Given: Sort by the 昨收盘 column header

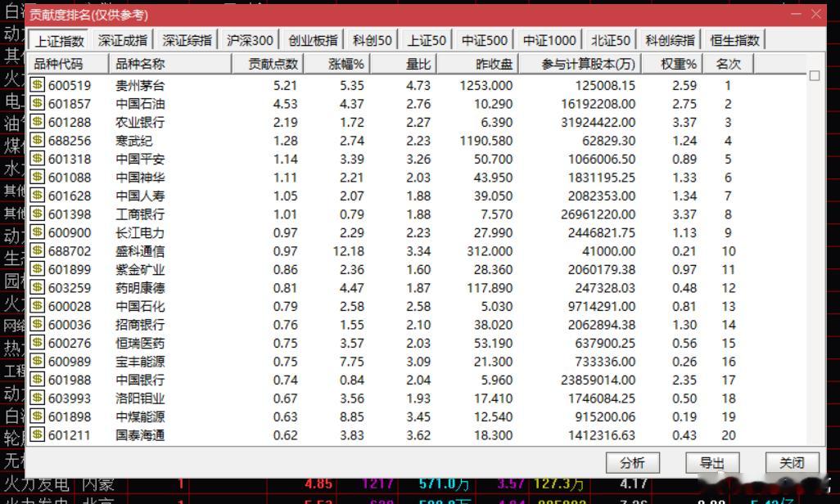Looking at the screenshot, I should click(478, 65).
